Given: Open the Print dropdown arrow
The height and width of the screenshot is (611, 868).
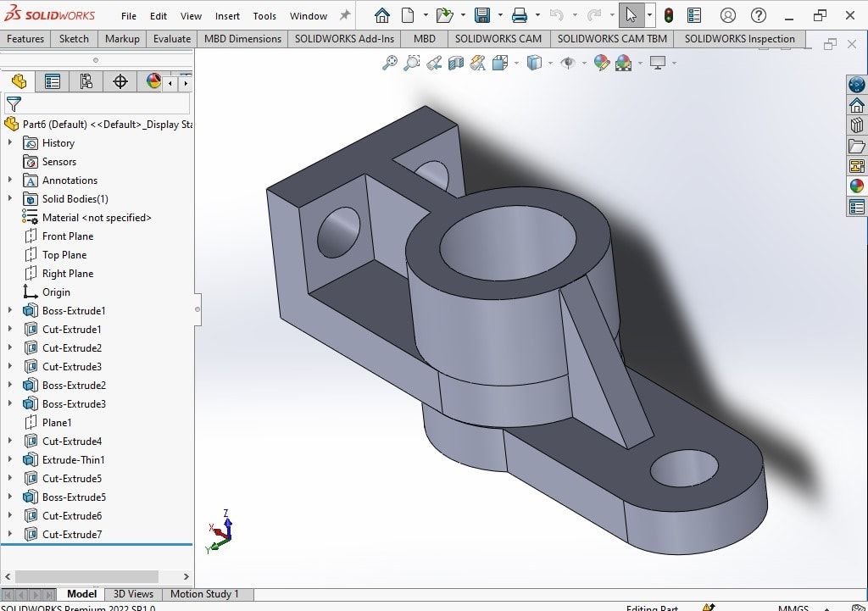Looking at the screenshot, I should click(x=537, y=15).
